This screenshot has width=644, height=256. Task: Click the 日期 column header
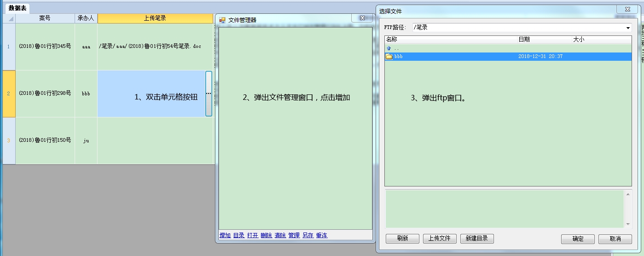click(545, 40)
